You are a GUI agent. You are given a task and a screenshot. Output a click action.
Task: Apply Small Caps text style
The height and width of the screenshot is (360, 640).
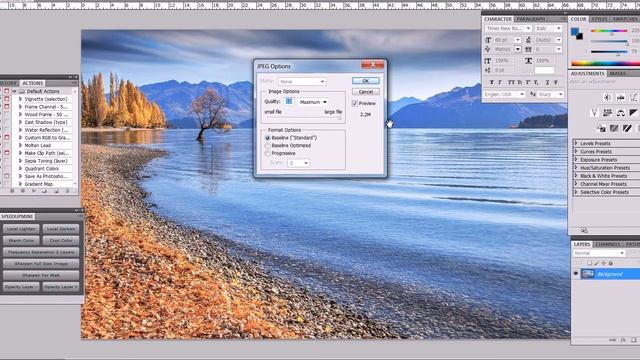(x=520, y=82)
